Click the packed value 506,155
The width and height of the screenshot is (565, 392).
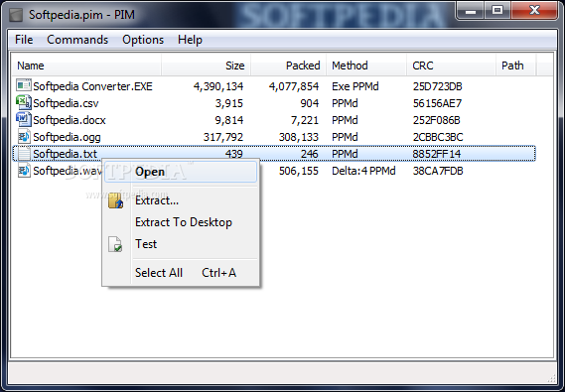(299, 171)
